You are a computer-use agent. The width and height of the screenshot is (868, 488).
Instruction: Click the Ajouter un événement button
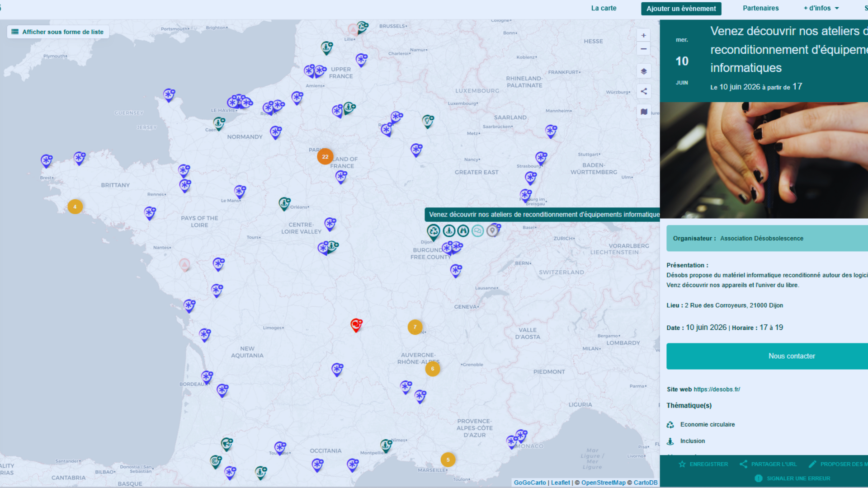click(x=681, y=9)
